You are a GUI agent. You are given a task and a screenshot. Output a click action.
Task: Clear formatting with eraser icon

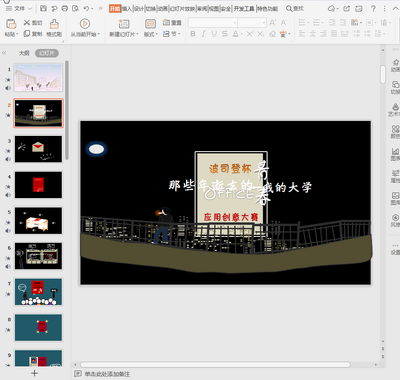pyautogui.click(x=272, y=34)
